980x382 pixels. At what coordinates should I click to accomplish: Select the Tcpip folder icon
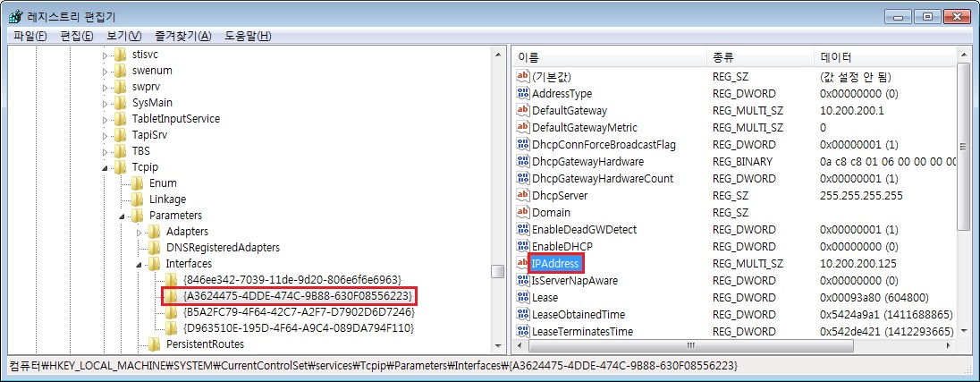click(120, 167)
